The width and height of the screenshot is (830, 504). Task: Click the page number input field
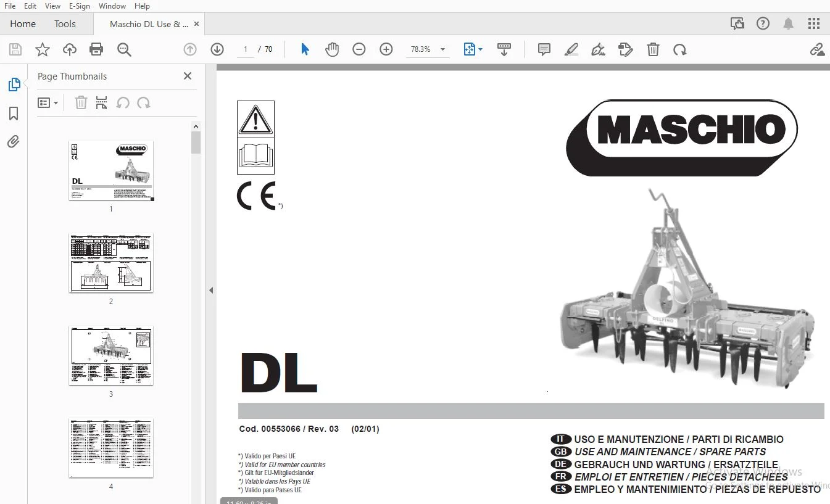point(246,49)
